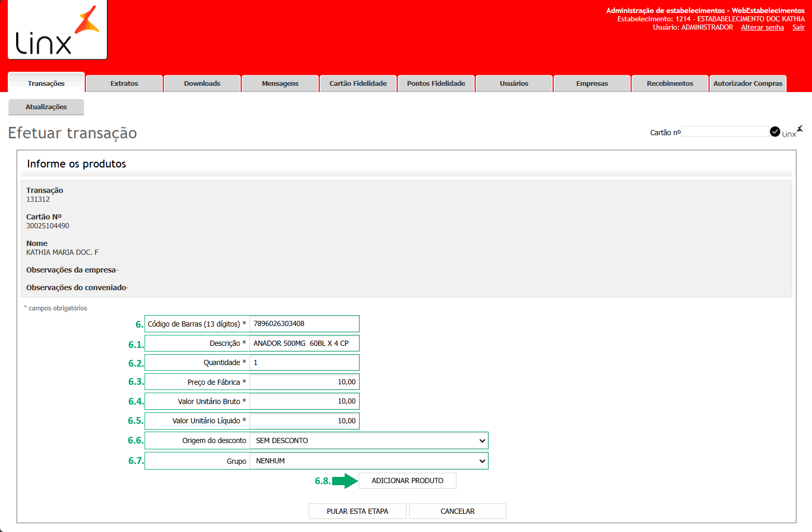Open the Autorizador Compras tab
This screenshot has height=532, width=812.
748,84
